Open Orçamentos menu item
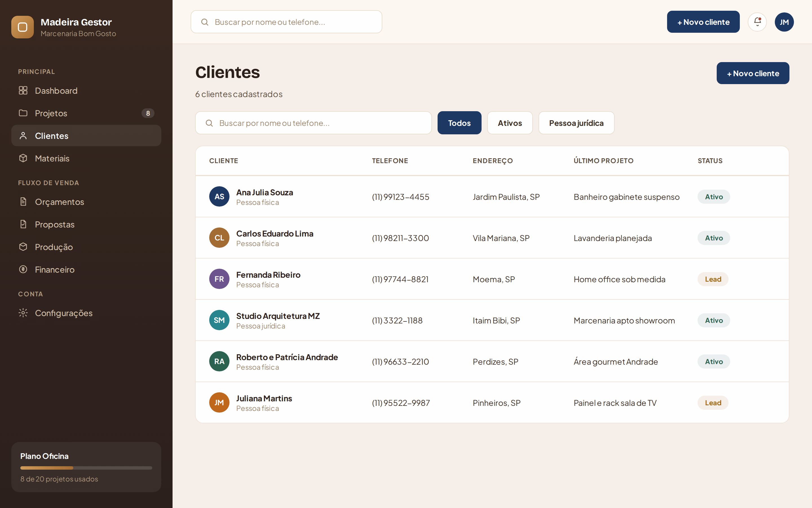The width and height of the screenshot is (812, 508). coord(86,202)
